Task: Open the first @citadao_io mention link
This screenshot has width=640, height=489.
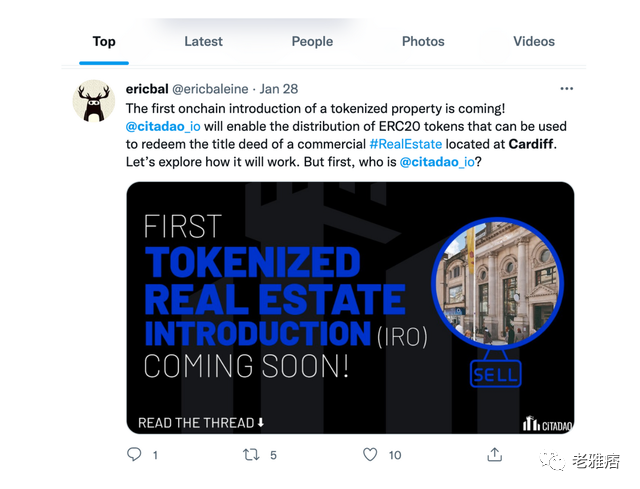Action: coord(163,127)
